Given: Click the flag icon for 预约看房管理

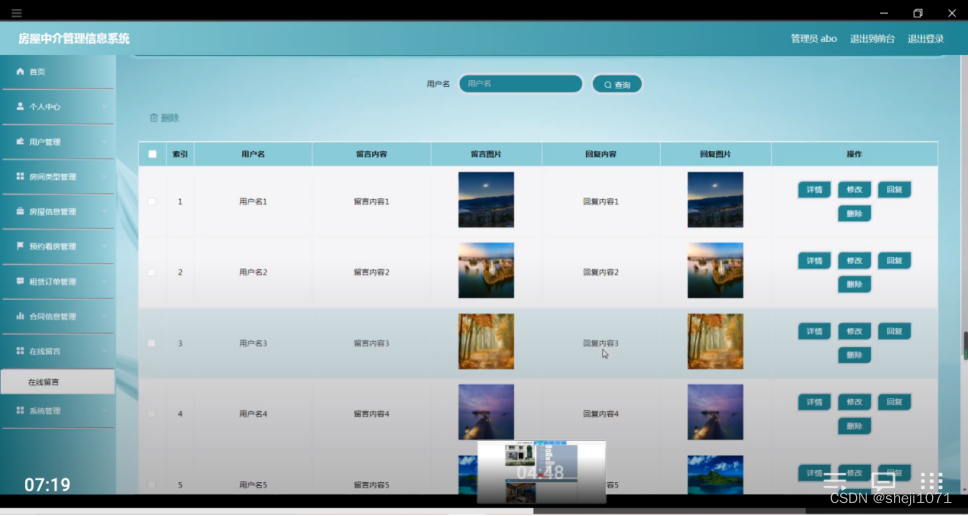Looking at the screenshot, I should (20, 246).
